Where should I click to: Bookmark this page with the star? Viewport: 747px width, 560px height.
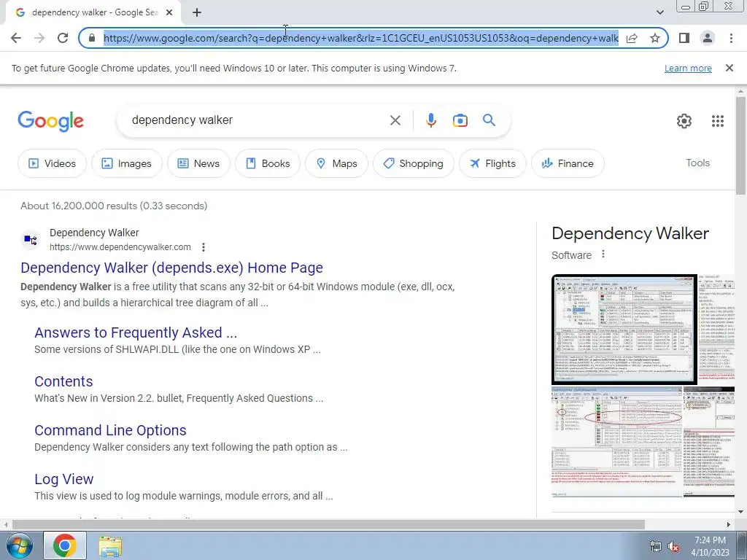coord(655,38)
